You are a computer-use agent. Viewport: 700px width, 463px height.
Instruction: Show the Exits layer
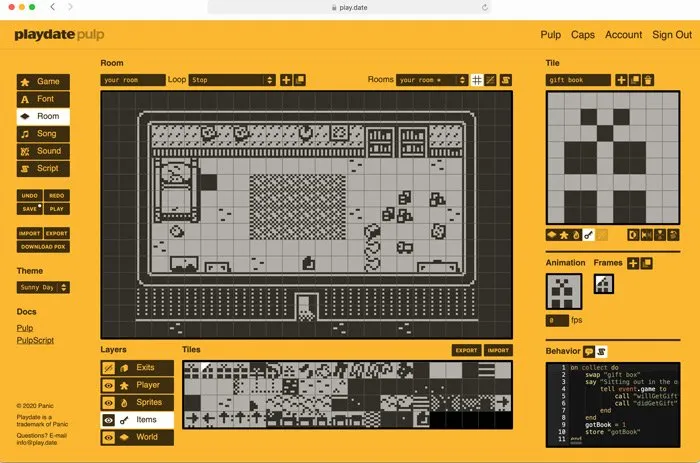pyautogui.click(x=108, y=368)
